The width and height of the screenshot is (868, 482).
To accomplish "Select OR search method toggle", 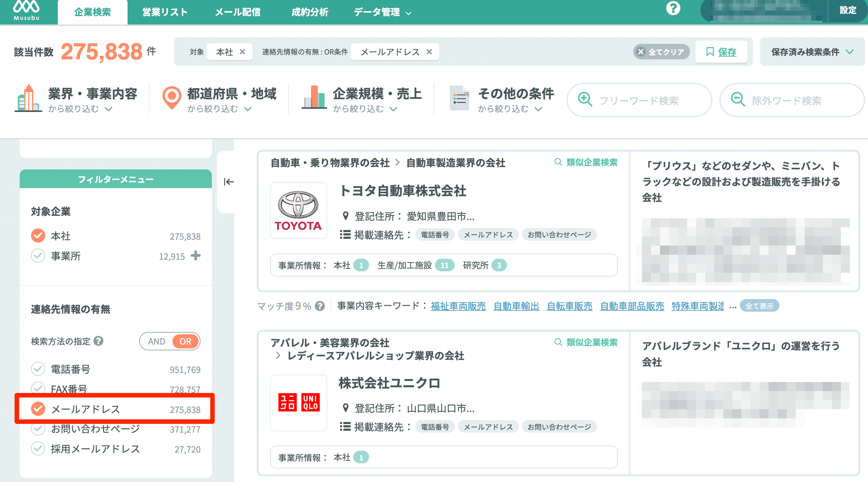I will tap(185, 341).
